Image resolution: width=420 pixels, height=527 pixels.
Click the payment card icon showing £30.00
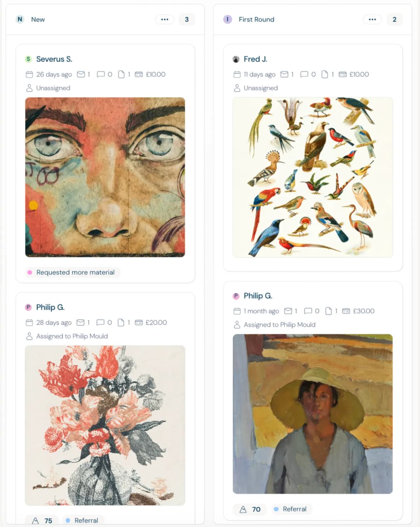point(346,311)
